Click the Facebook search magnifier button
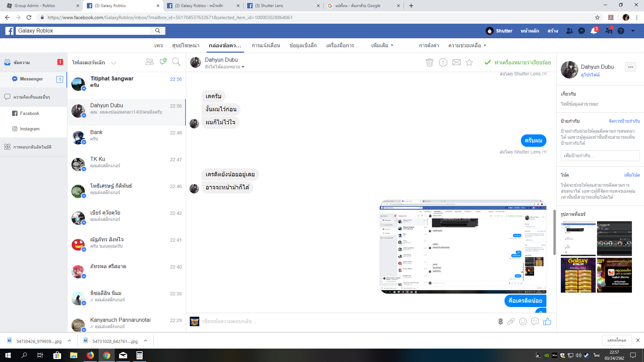 [x=158, y=31]
